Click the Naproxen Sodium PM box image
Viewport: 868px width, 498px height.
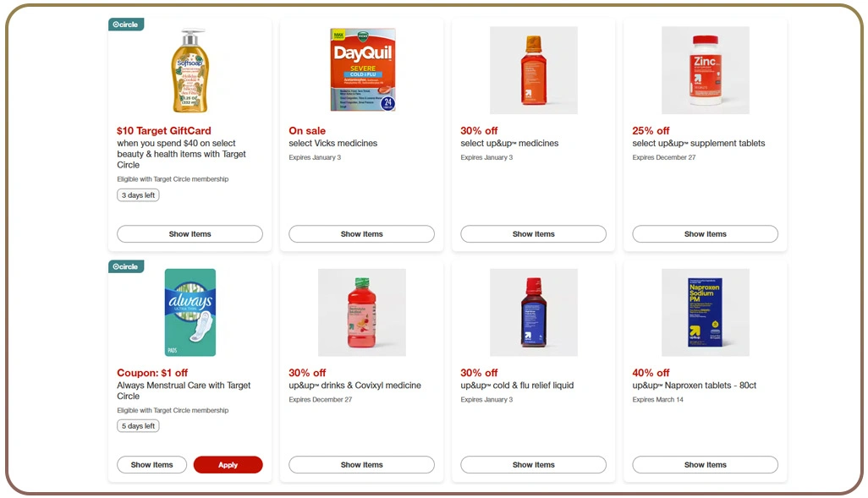click(705, 312)
